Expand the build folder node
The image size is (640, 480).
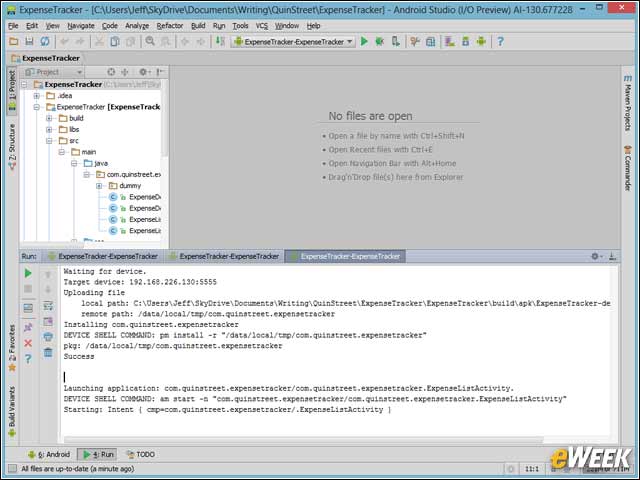(49, 118)
